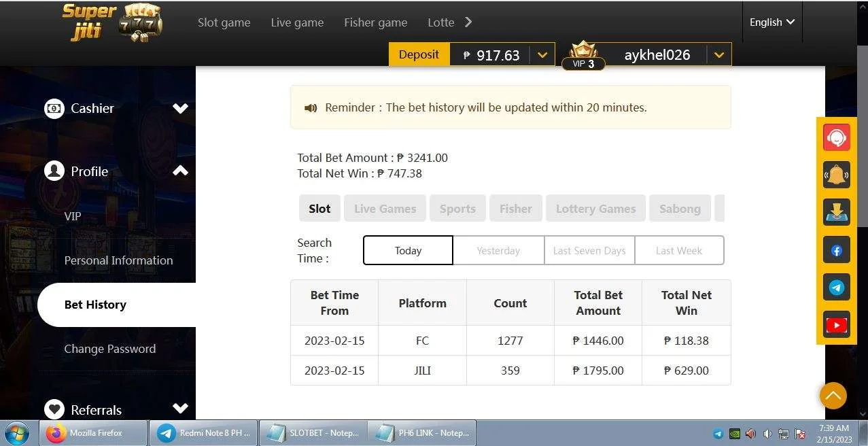Image resolution: width=868 pixels, height=446 pixels.
Task: Select the Slot game menu
Action: [224, 22]
